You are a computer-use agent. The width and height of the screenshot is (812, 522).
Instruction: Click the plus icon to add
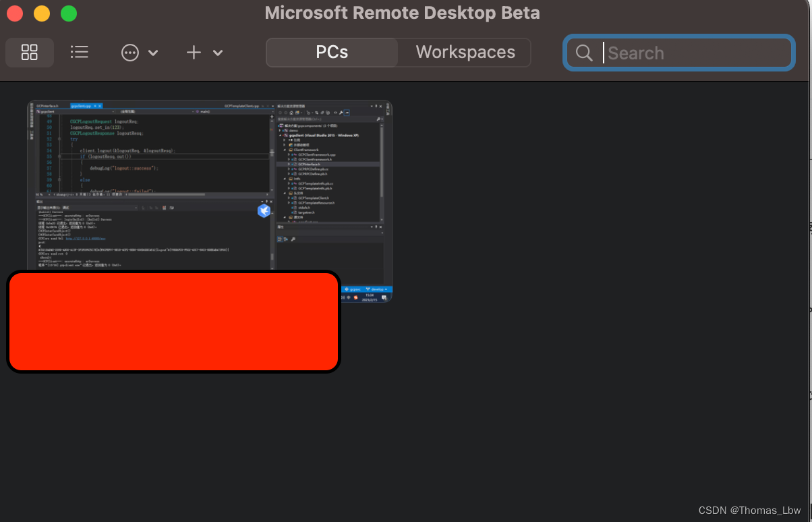(x=194, y=53)
